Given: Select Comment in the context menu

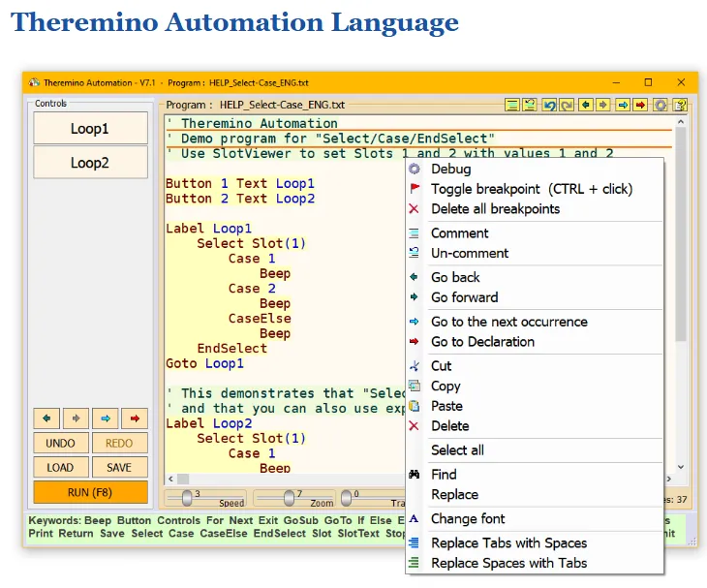Looking at the screenshot, I should click(535, 233).
